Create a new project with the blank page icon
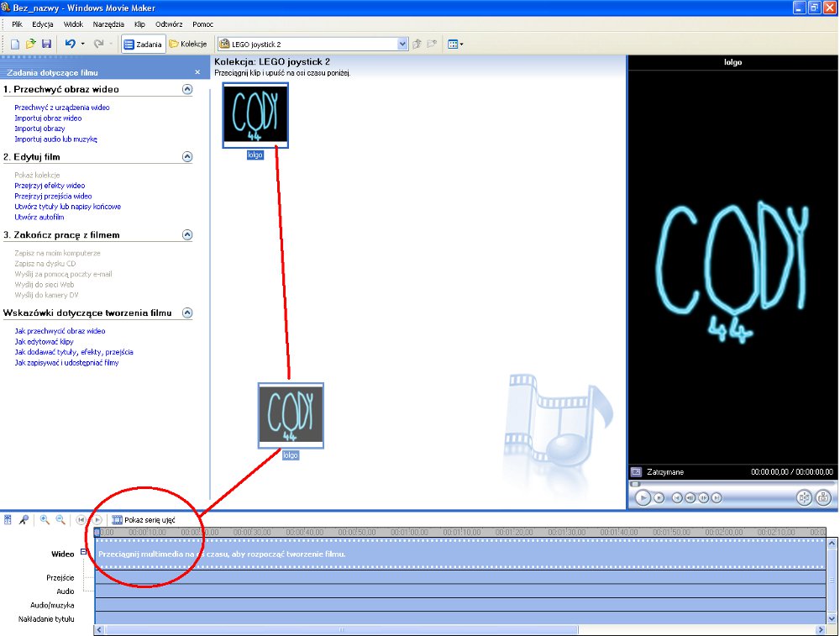 pos(15,44)
